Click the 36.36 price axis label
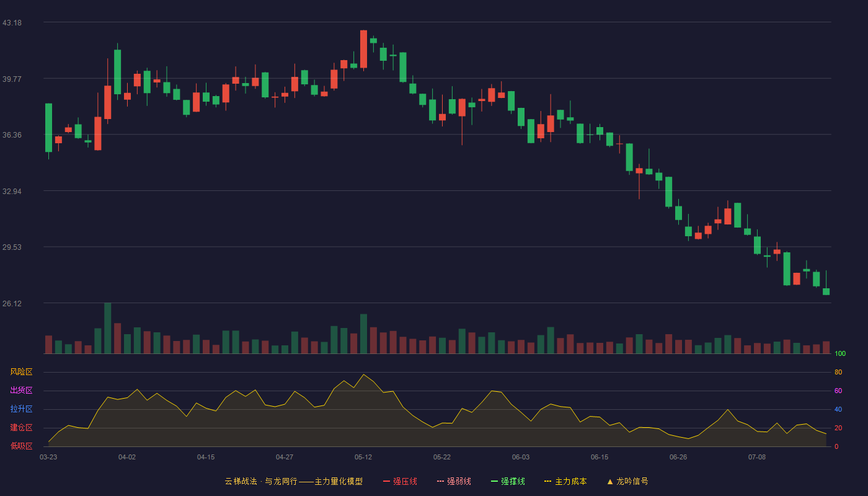Viewport: 868px width, 496px height. (x=12, y=135)
